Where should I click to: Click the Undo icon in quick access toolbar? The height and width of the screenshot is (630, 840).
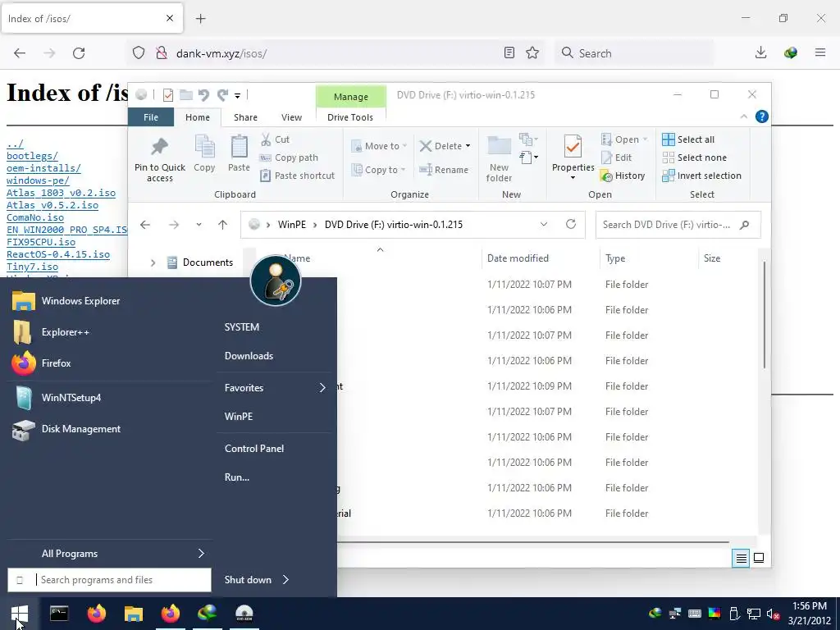[203, 95]
